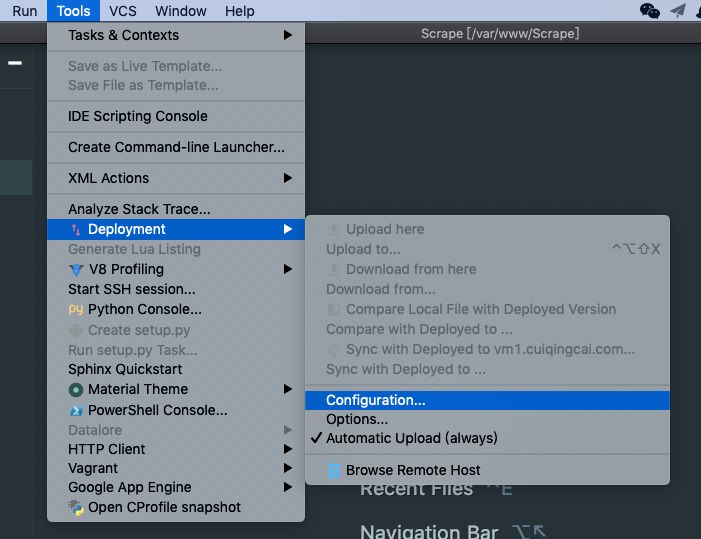This screenshot has width=701, height=539.
Task: Expand the XML Actions submenu arrow
Action: [x=288, y=178]
